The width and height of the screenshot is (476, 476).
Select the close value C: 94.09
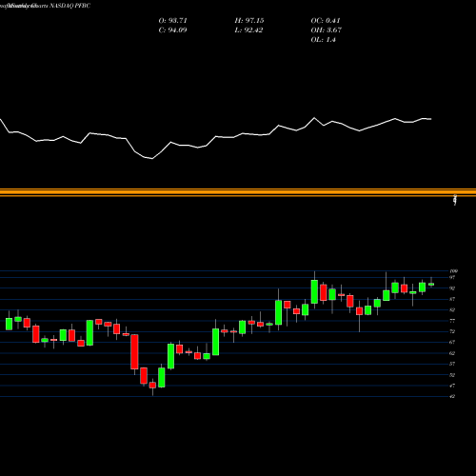coord(172,30)
